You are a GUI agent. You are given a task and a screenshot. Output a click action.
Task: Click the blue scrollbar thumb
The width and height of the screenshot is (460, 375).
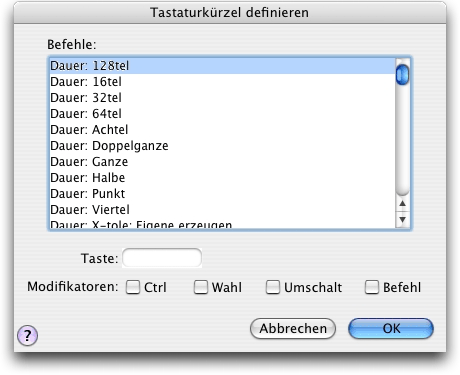[x=402, y=74]
